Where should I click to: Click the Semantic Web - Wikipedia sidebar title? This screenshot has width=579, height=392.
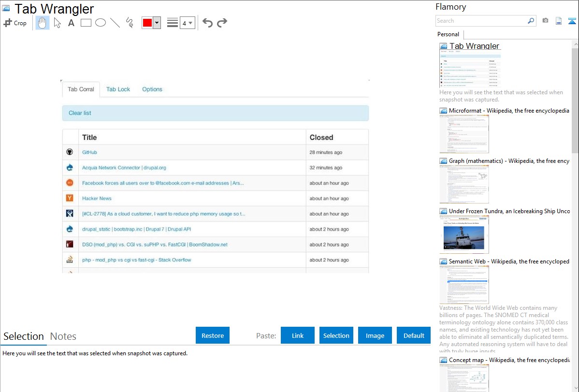[x=509, y=261]
